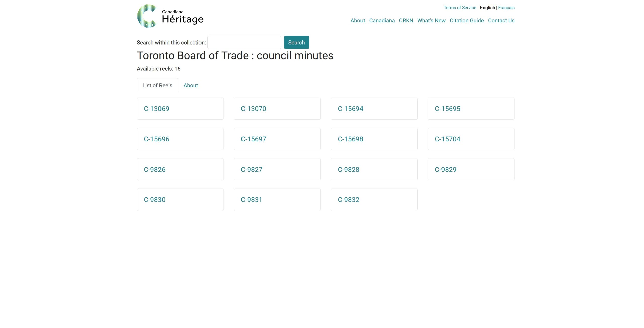The width and height of the screenshot is (644, 328).
Task: Open the CRKN link
Action: [x=406, y=21]
